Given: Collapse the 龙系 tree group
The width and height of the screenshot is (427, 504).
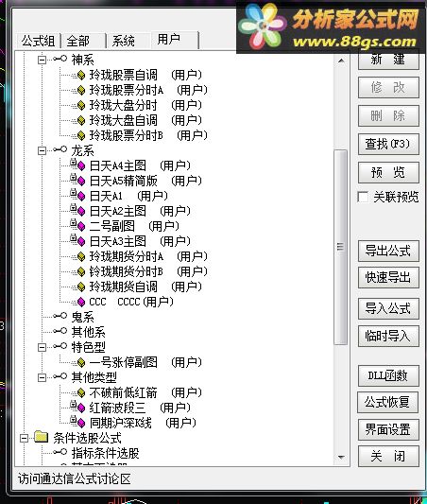Looking at the screenshot, I should 42,150.
